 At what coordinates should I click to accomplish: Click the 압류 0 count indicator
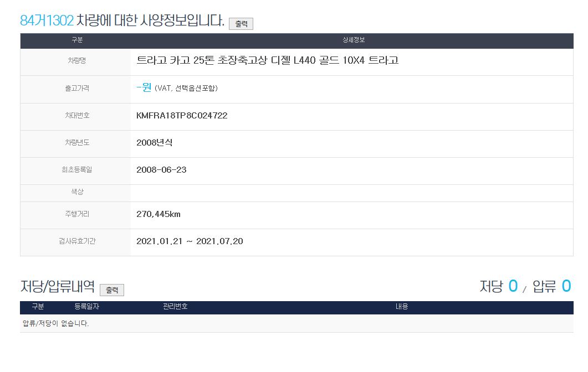551,286
